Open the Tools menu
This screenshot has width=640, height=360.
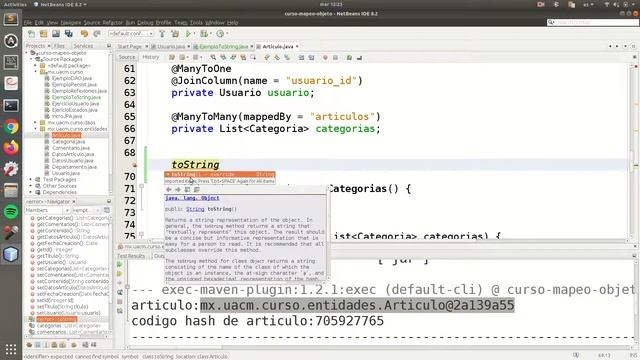coord(196,23)
